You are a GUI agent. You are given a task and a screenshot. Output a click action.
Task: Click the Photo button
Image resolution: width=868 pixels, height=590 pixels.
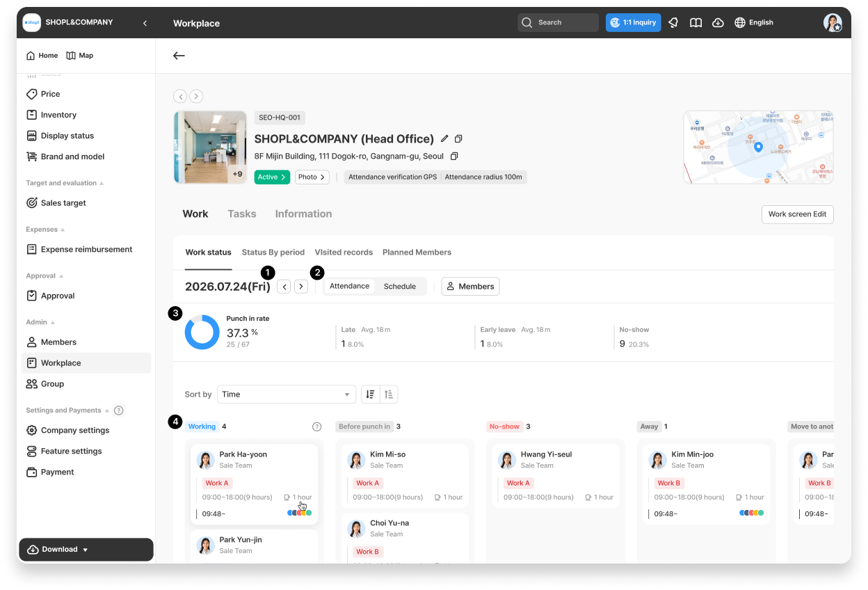(x=312, y=177)
